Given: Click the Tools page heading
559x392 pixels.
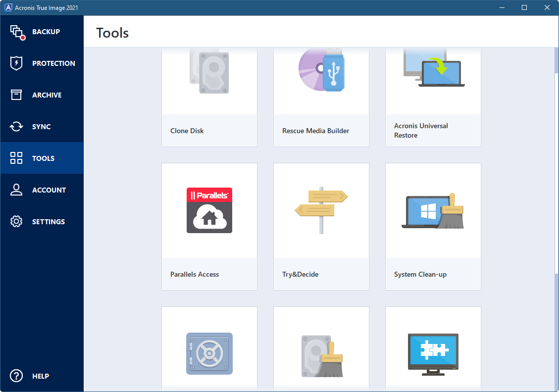Looking at the screenshot, I should [112, 33].
